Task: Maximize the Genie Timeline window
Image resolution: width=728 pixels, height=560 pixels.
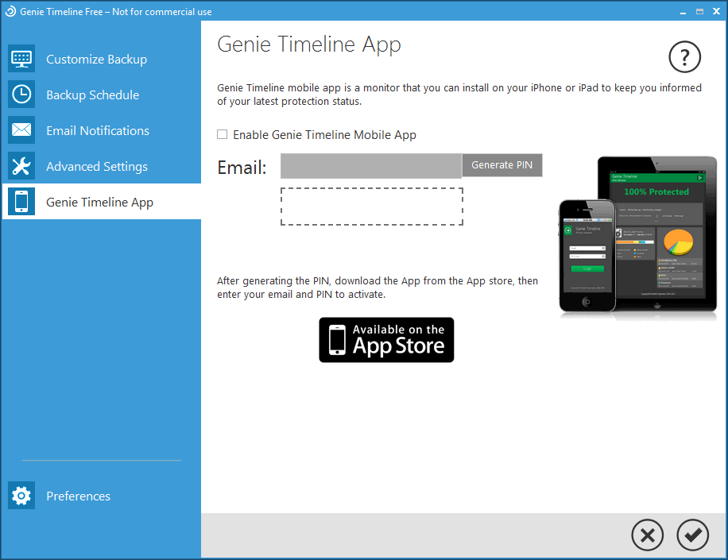Action: click(x=699, y=12)
